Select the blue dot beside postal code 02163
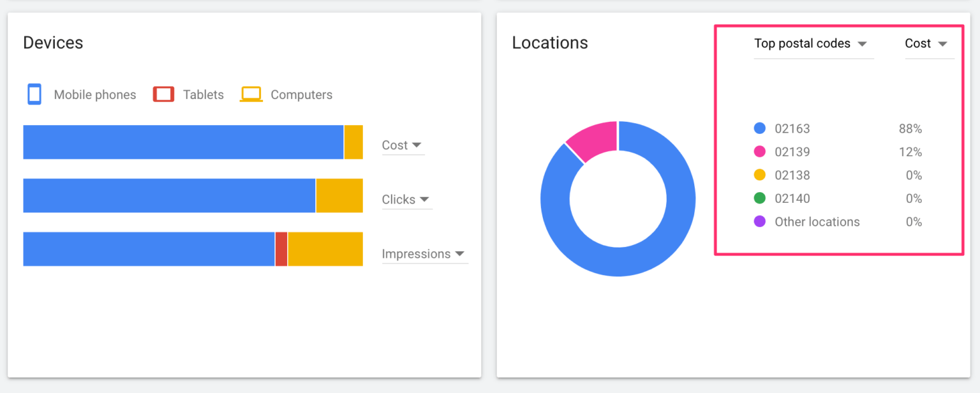980x393 pixels. (759, 128)
